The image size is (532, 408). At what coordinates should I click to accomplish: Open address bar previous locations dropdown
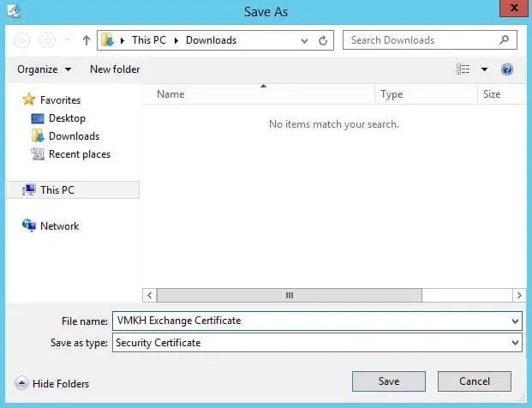tap(304, 41)
